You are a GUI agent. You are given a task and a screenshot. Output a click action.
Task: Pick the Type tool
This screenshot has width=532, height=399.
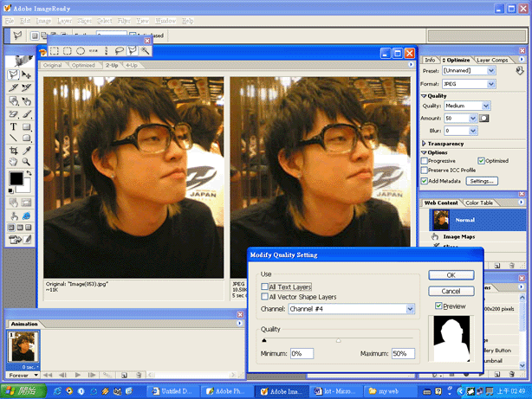pyautogui.click(x=13, y=126)
